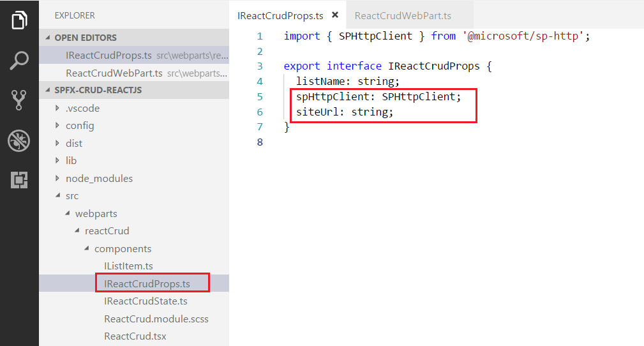The width and height of the screenshot is (644, 346).
Task: Open the Search view icon
Action: point(19,61)
